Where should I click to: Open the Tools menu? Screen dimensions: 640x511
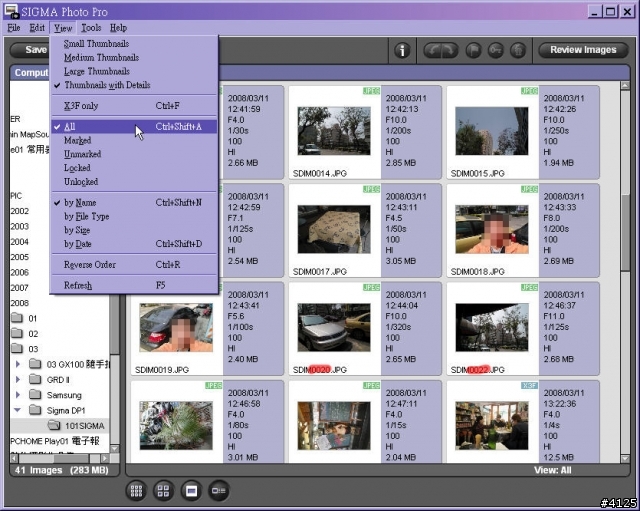[91, 28]
